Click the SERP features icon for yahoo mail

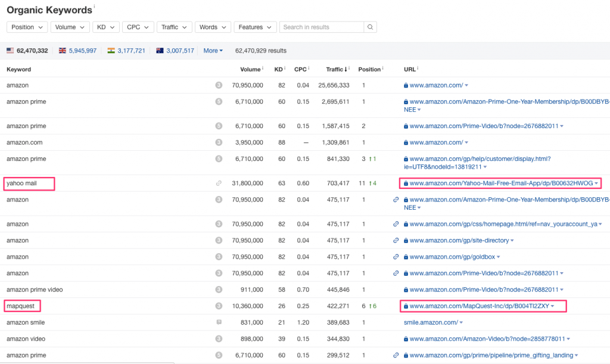(x=219, y=183)
